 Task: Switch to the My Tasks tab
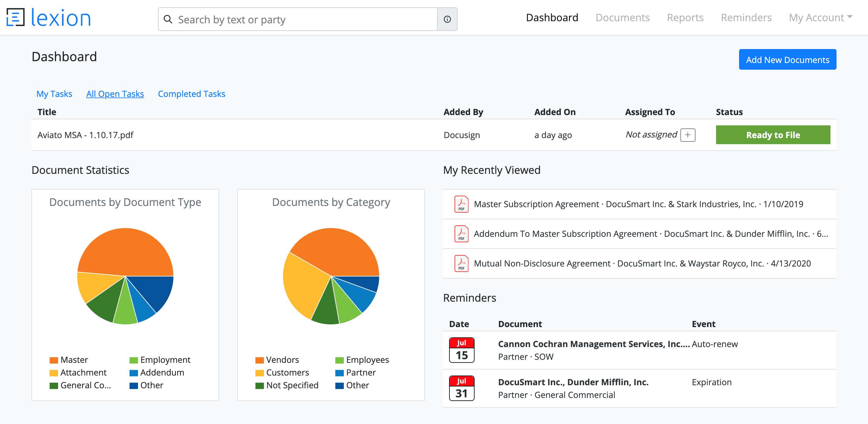[x=54, y=94]
